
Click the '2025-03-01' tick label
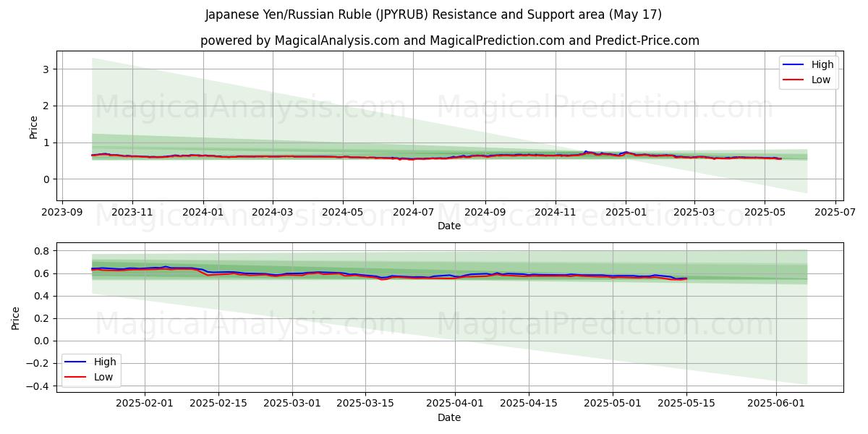[x=292, y=404]
